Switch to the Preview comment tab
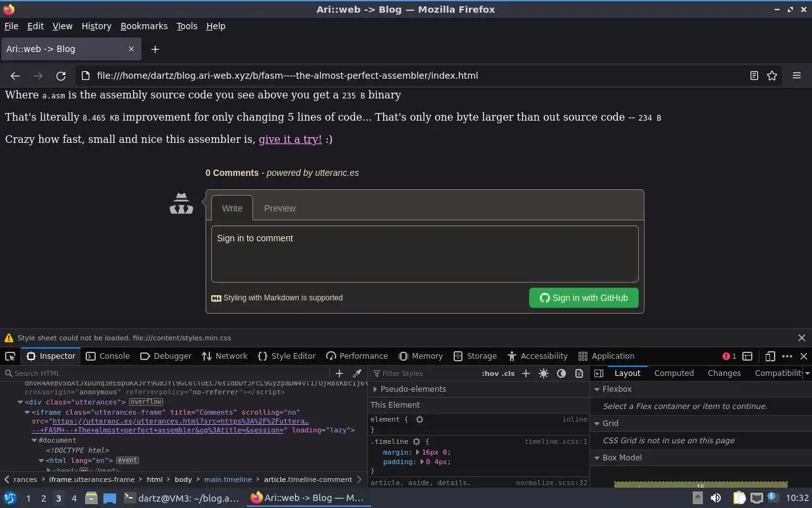 (280, 208)
